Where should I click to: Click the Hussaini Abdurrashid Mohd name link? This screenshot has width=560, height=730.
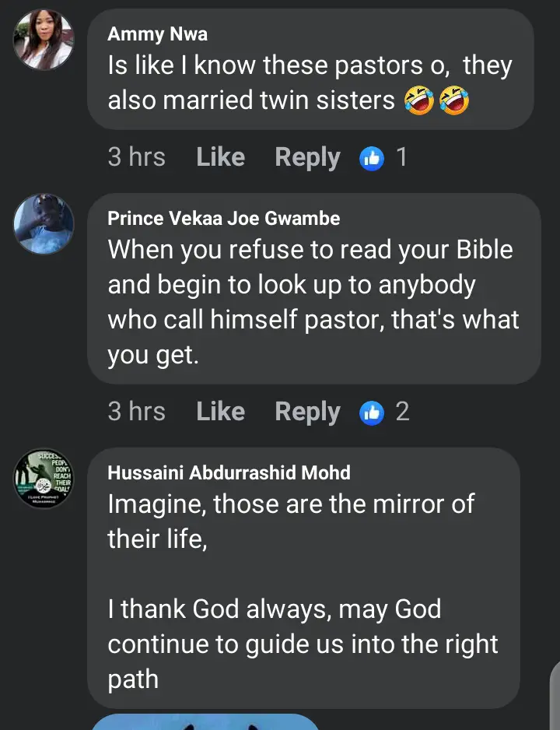pos(229,472)
